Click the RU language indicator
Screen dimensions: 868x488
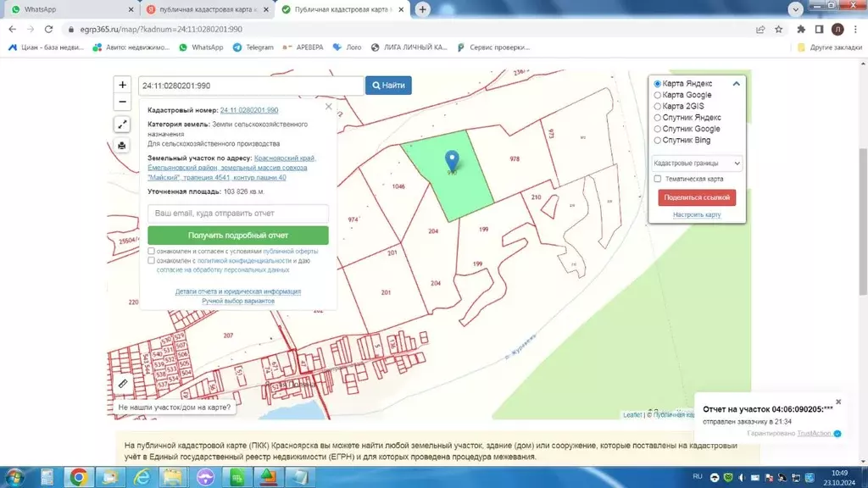(698, 476)
